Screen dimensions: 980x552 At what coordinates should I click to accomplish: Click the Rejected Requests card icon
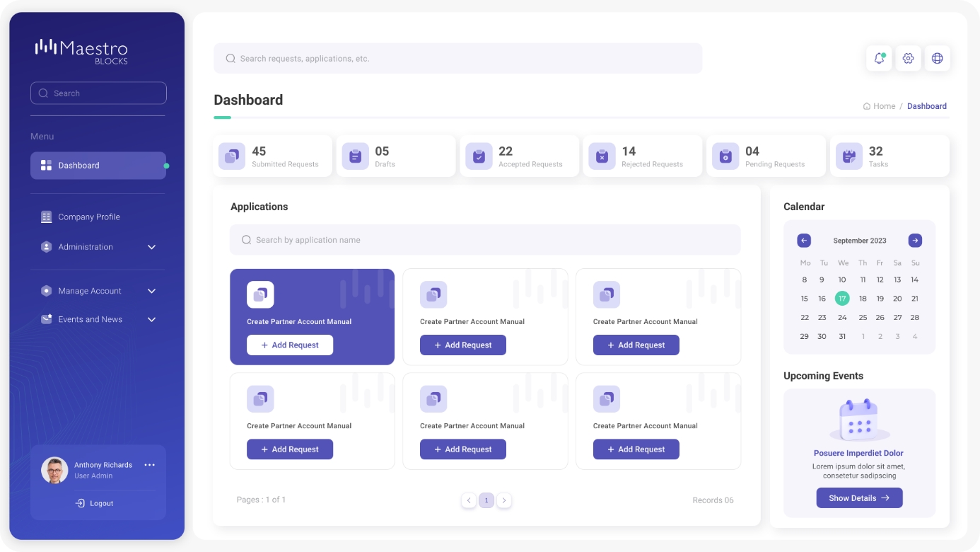coord(602,156)
